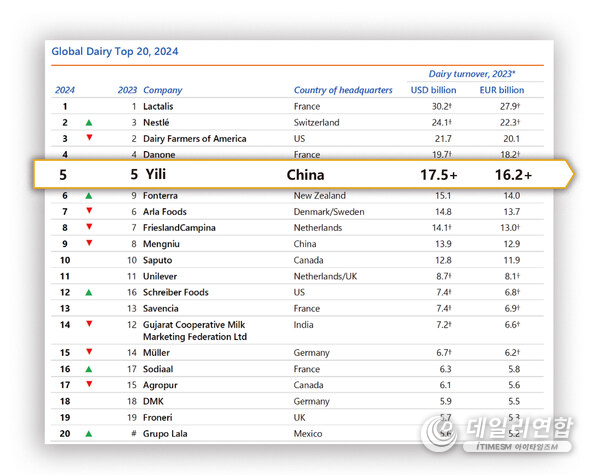The image size is (599, 475).
Task: Click the green up arrow in Schreiber Foods row
Action: click(x=89, y=292)
